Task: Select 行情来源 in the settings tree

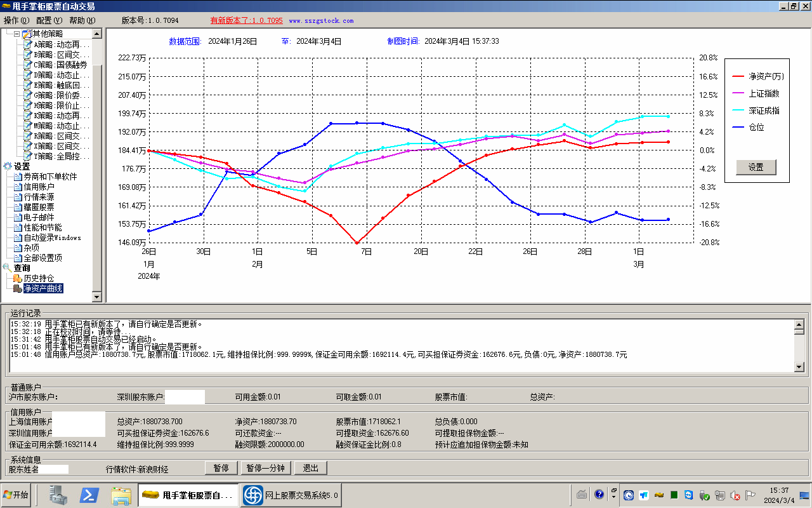Action: (39, 197)
